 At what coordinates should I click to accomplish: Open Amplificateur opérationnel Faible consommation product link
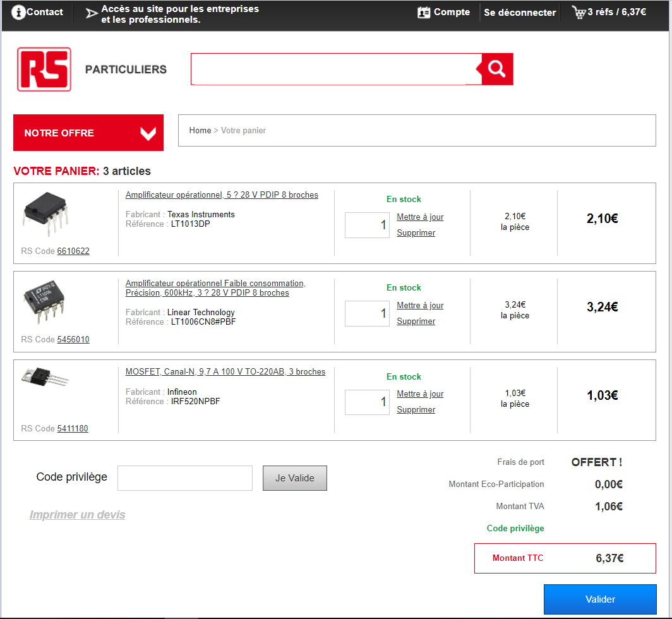click(x=215, y=288)
